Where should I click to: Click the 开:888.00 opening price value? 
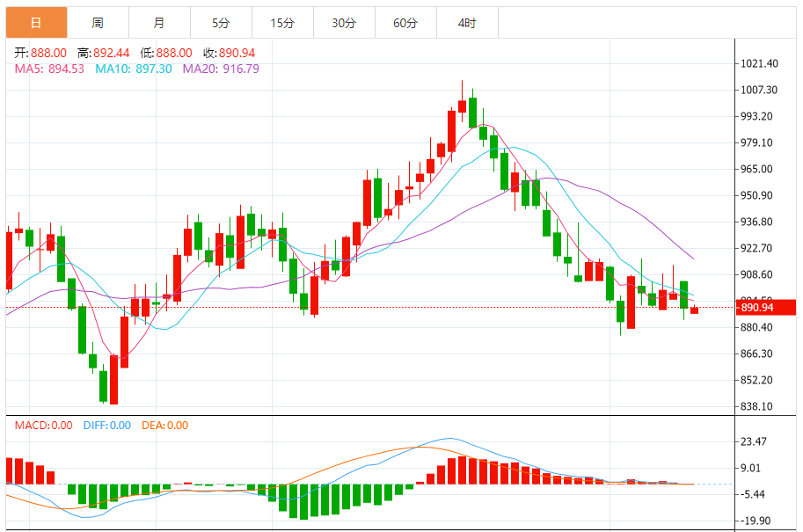coord(40,53)
